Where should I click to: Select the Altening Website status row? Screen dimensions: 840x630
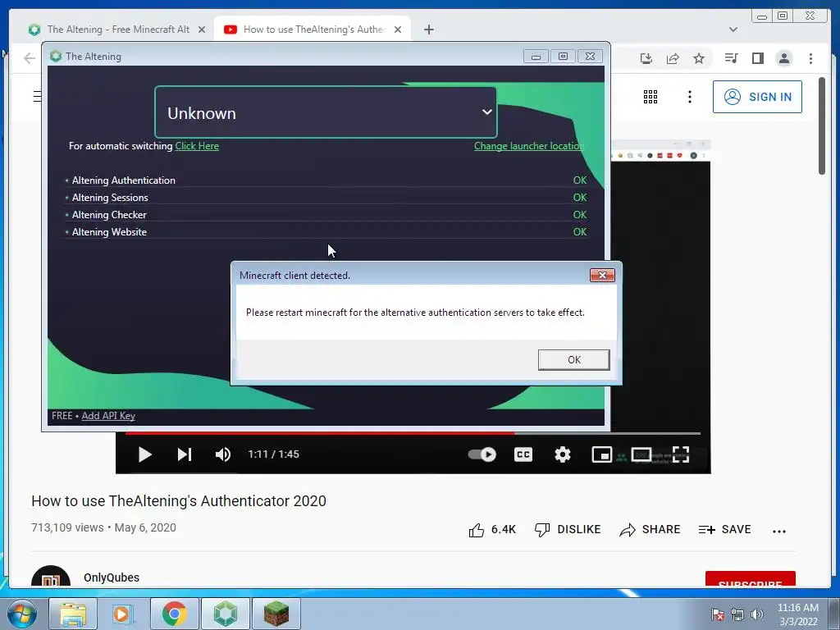tap(326, 231)
